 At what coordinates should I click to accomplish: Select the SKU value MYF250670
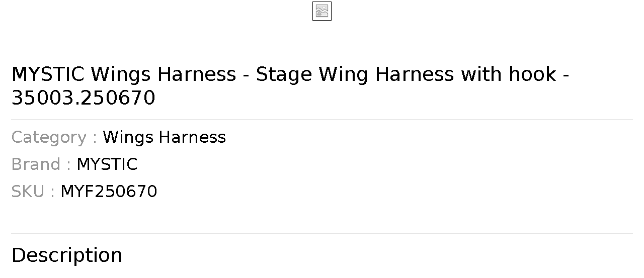click(109, 192)
